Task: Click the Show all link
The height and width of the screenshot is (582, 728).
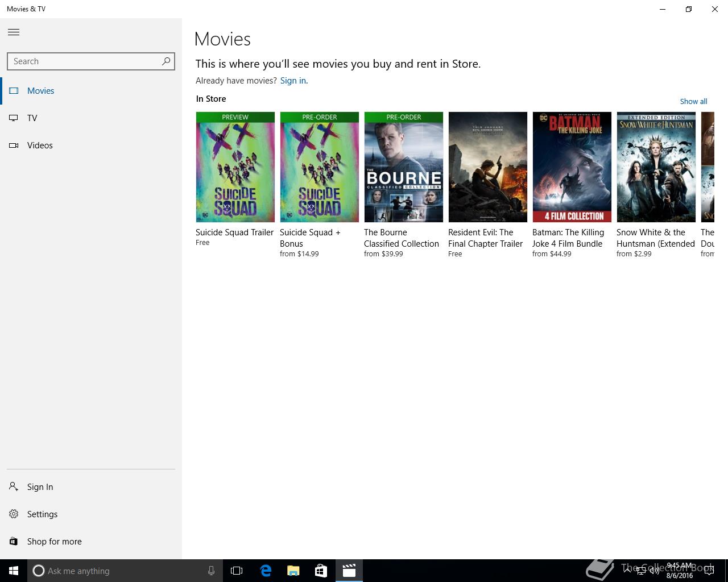Action: [693, 102]
